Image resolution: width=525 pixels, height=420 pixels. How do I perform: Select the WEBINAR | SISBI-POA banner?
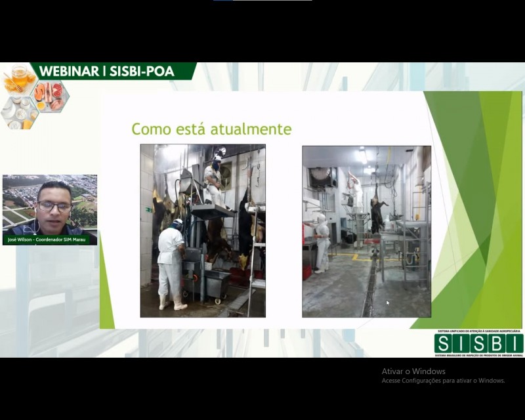coord(112,71)
